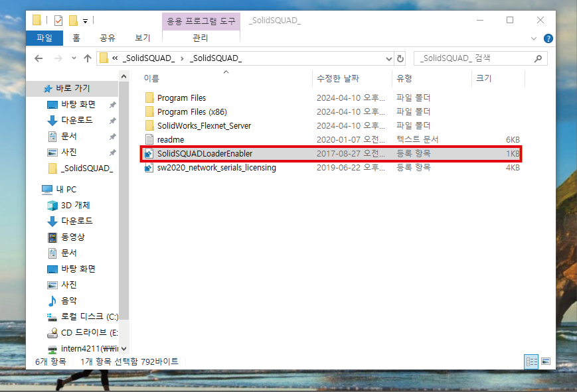Select 바로 가기 in the navigation pane
The height and width of the screenshot is (392, 577).
(72, 88)
